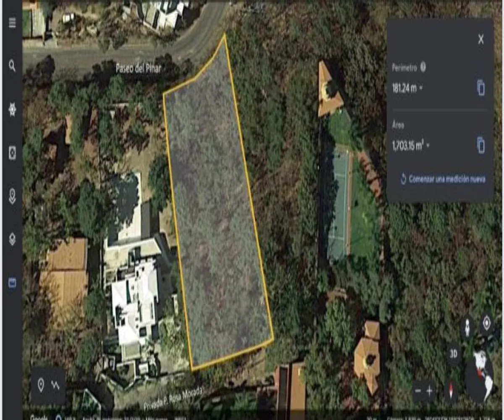This screenshot has height=420, width=504.
Task: Open the Search tool in sidebar
Action: (12, 66)
